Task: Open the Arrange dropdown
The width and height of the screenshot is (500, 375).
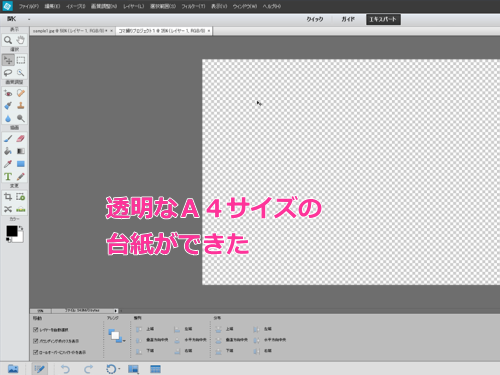Action: point(116,336)
